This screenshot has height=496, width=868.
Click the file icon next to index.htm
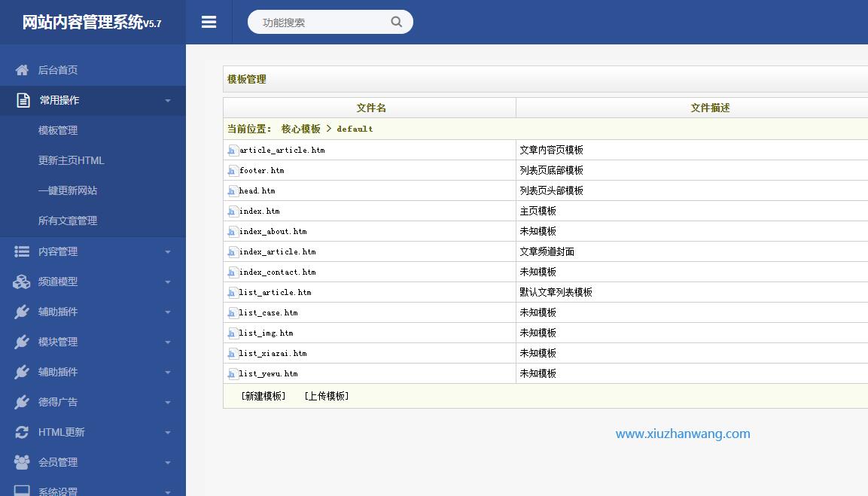233,211
